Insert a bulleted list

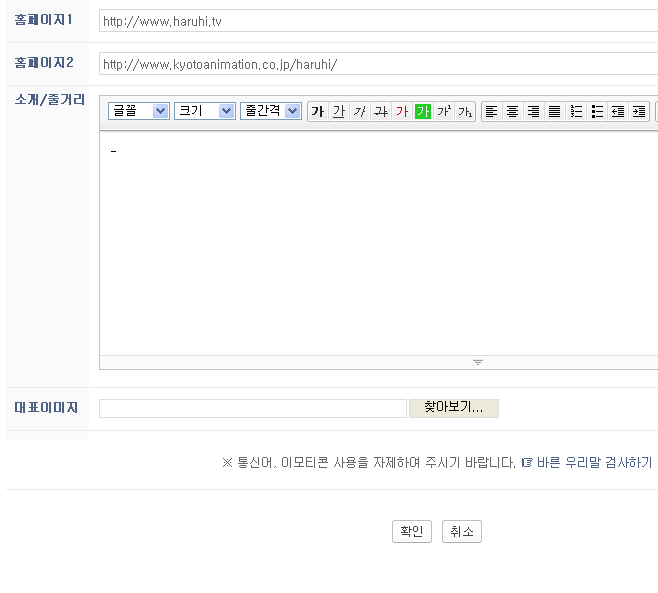(597, 111)
